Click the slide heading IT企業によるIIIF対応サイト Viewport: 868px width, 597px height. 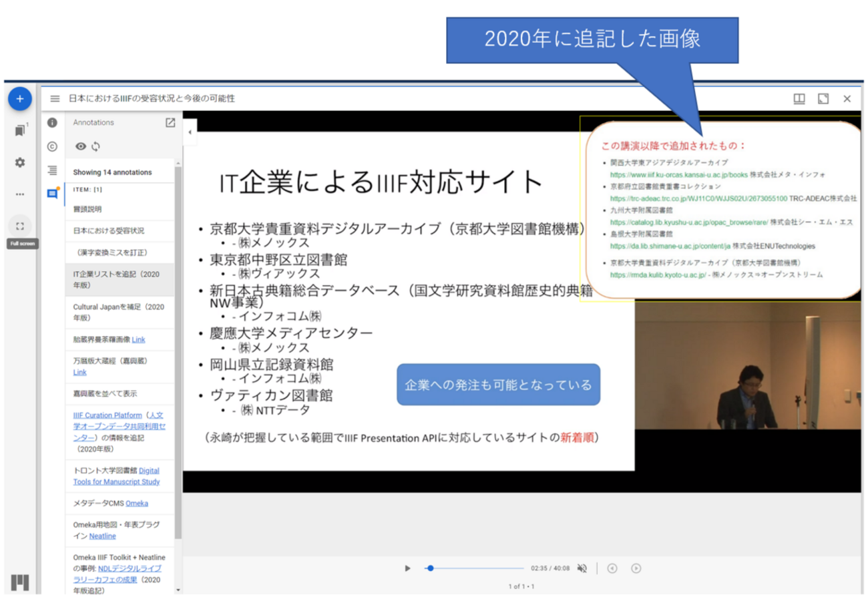tap(381, 182)
